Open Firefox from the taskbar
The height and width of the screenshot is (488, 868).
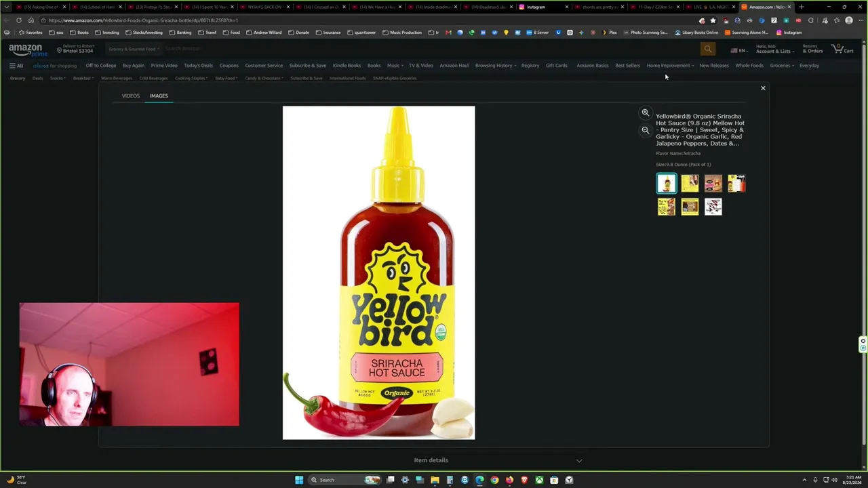point(509,480)
